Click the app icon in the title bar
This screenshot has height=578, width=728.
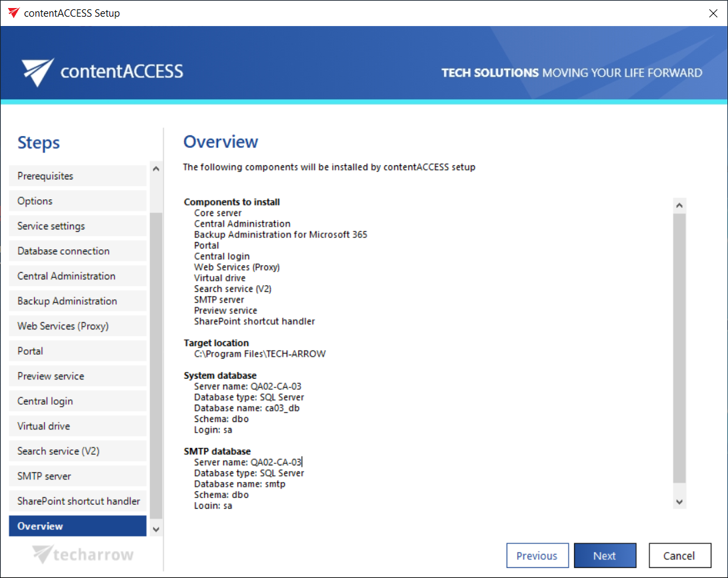13,13
